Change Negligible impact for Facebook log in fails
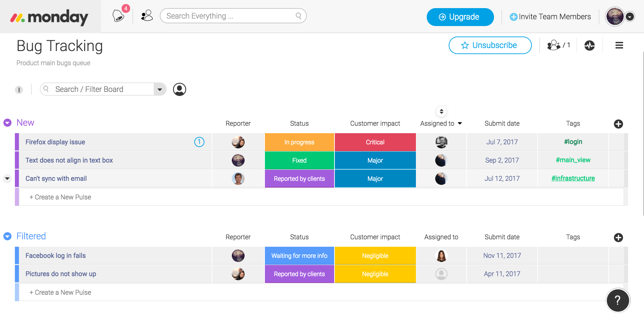The image size is (644, 314). pos(375,256)
